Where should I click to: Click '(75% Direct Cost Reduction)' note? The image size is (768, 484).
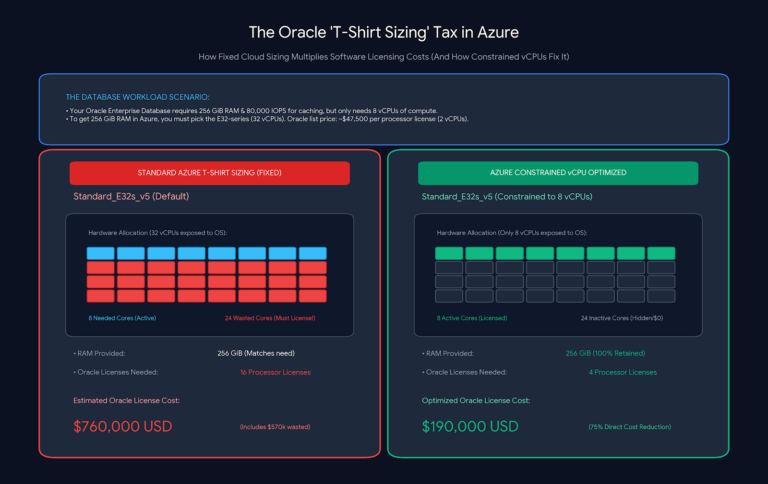click(630, 427)
